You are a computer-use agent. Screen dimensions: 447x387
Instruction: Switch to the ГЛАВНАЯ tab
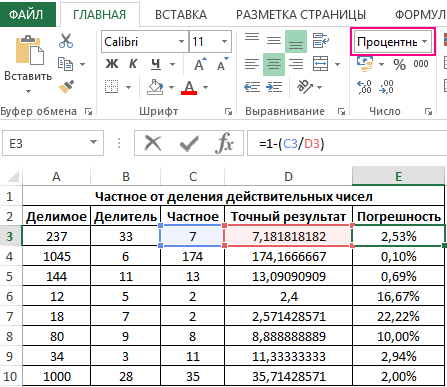pos(100,15)
